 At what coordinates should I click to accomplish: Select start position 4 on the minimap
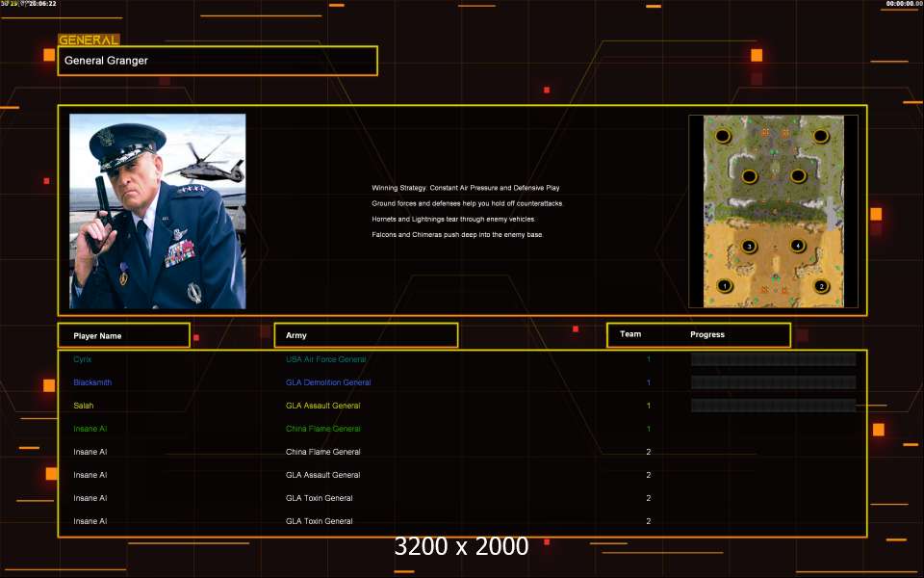click(x=797, y=246)
